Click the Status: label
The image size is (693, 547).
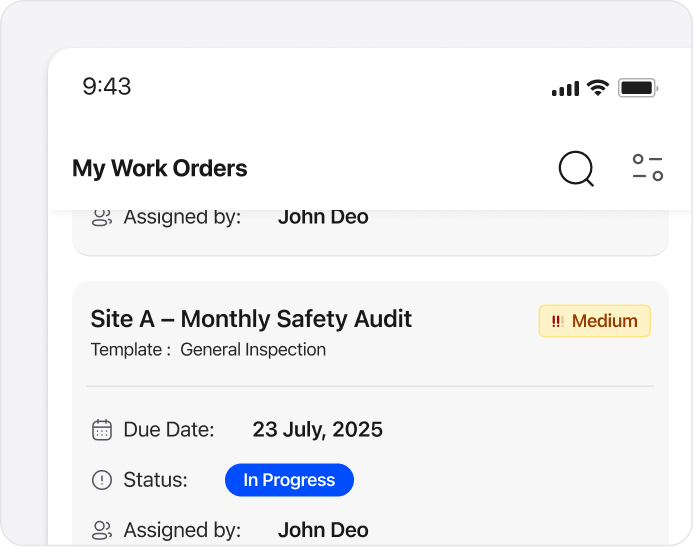(x=156, y=480)
